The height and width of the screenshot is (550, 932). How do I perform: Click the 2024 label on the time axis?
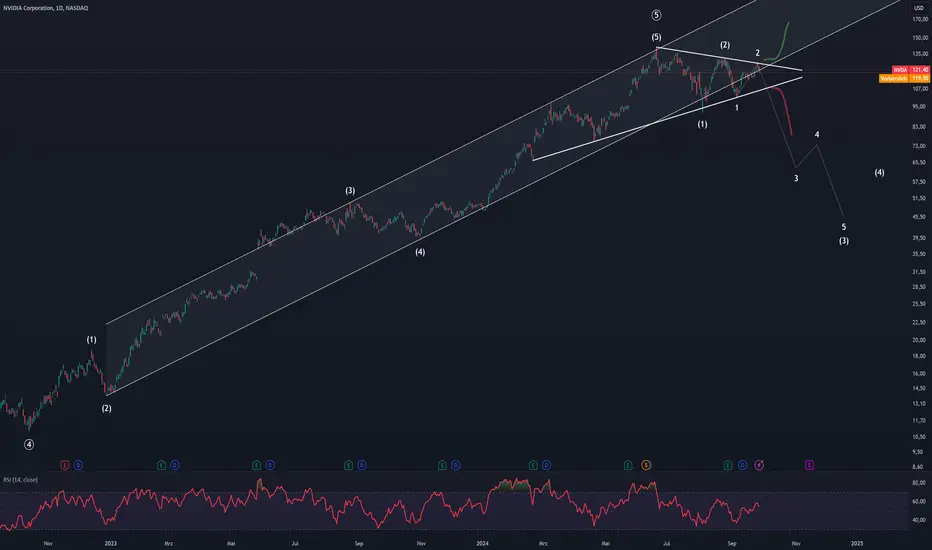tap(483, 543)
